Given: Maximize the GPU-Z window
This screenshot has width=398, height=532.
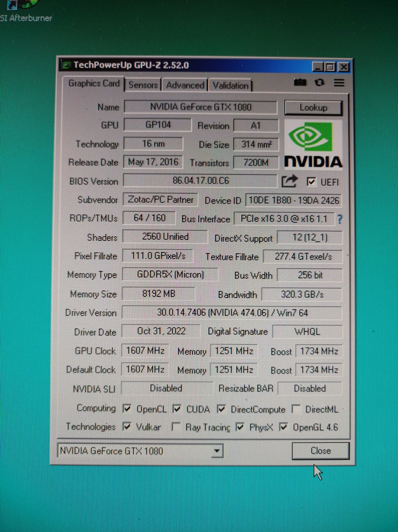Looking at the screenshot, I should coord(330,67).
